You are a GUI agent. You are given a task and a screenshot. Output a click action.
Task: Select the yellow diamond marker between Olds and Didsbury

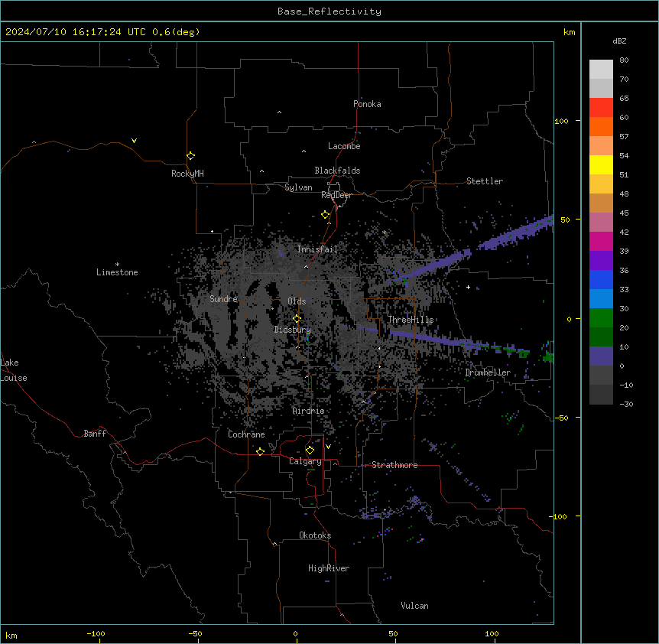pyautogui.click(x=297, y=319)
